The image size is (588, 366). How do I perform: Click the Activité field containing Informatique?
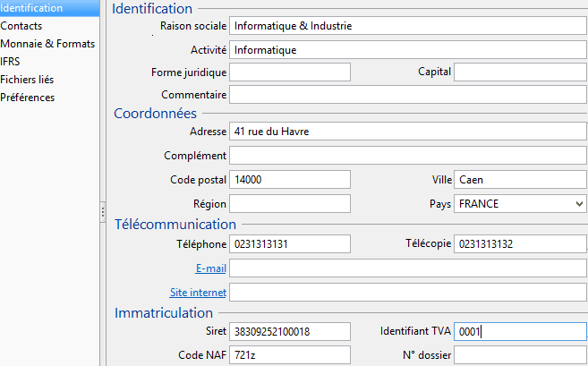click(408, 50)
